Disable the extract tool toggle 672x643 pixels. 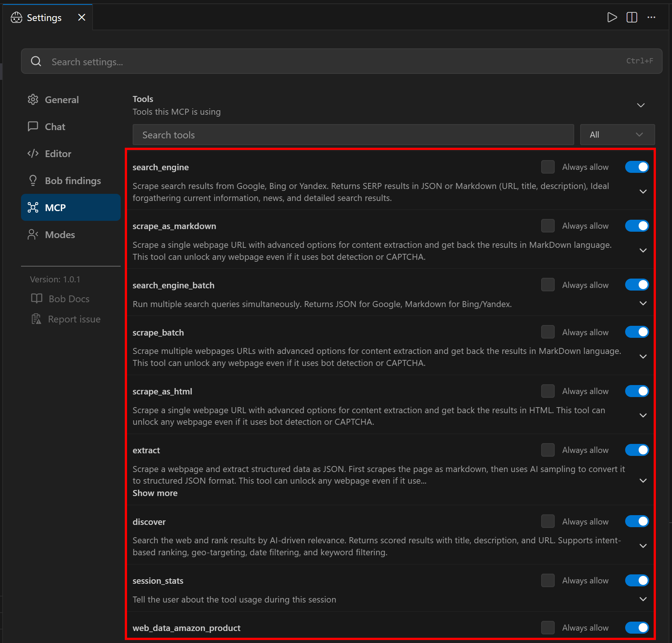[x=637, y=450]
